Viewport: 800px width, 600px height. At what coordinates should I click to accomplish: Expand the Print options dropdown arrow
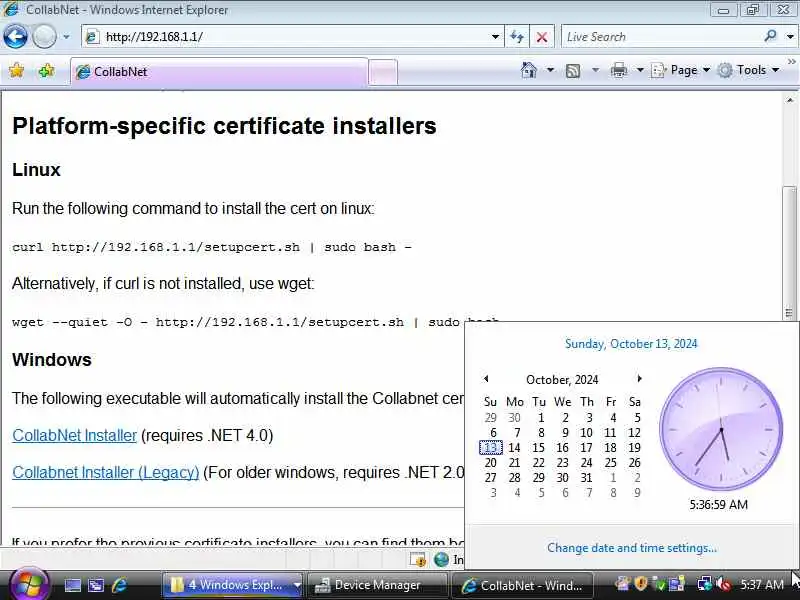pyautogui.click(x=640, y=70)
